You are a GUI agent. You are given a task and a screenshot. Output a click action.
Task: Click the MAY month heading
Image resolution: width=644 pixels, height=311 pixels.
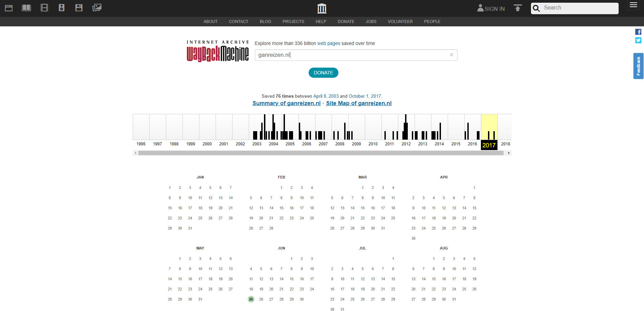(x=200, y=248)
